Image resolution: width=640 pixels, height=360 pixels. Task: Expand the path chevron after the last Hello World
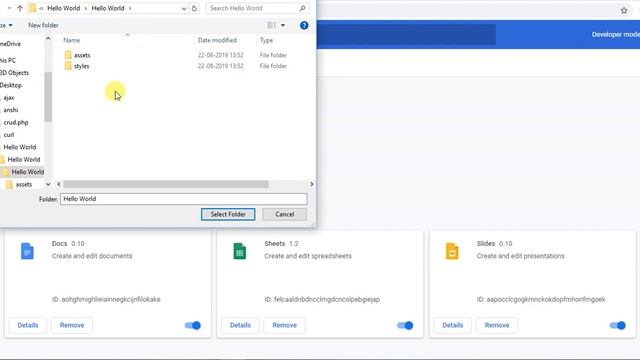pos(130,8)
